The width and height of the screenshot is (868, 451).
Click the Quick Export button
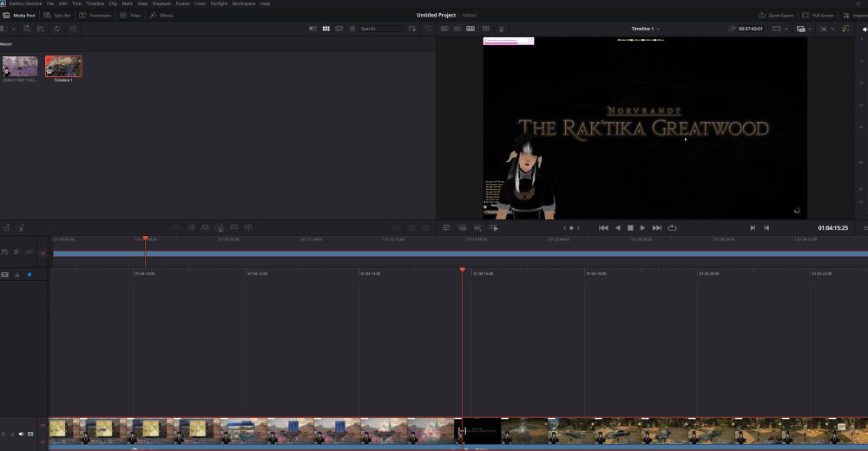pyautogui.click(x=776, y=16)
